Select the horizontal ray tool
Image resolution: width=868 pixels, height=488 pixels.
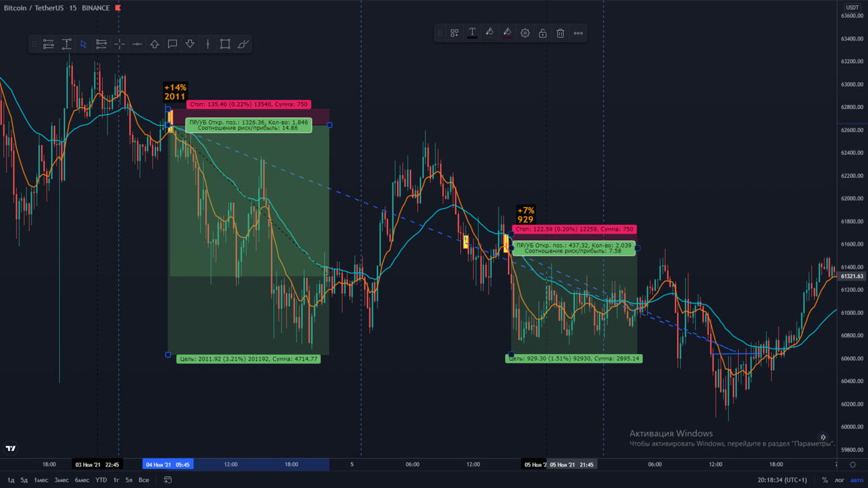click(x=137, y=44)
